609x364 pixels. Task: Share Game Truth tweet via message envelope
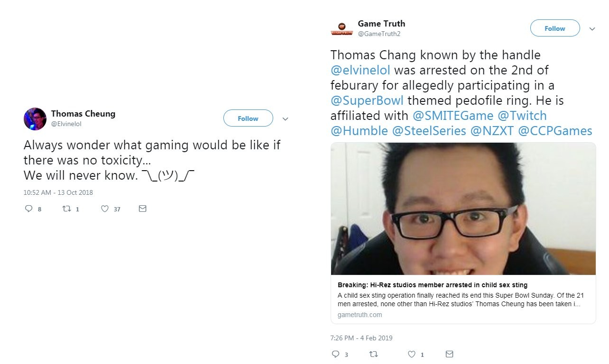pyautogui.click(x=450, y=354)
